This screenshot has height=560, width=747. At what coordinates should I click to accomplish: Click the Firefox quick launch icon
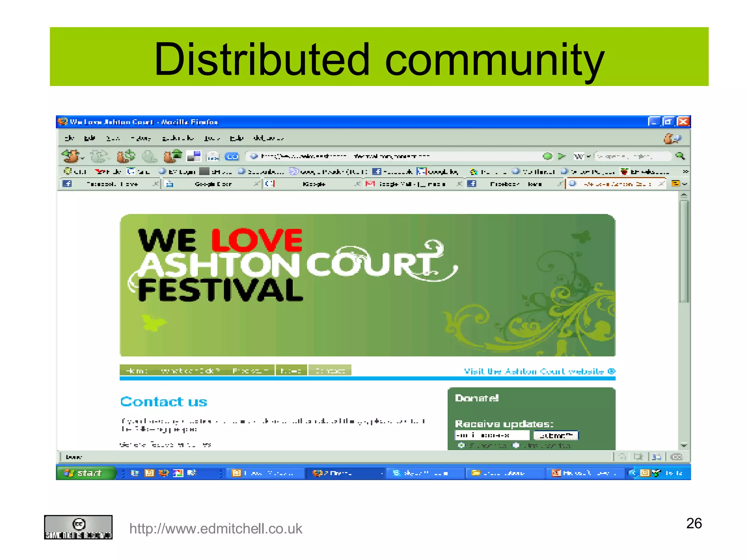(163, 473)
